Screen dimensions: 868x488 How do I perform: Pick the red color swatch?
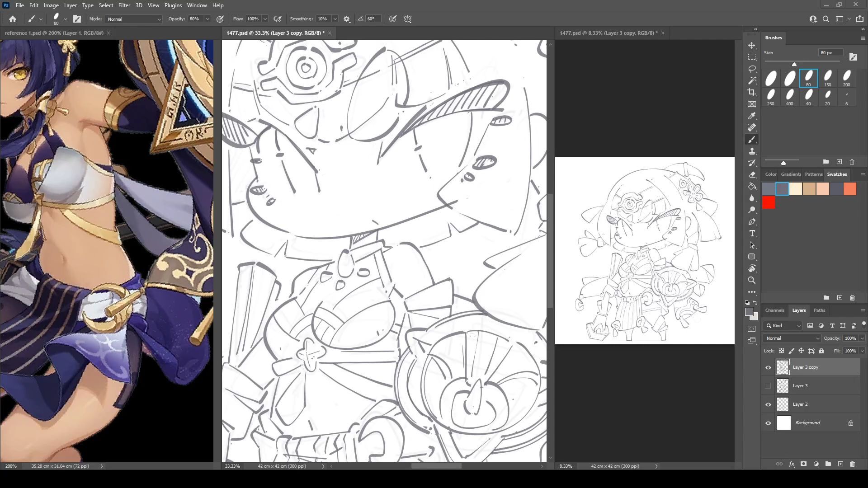tap(769, 203)
